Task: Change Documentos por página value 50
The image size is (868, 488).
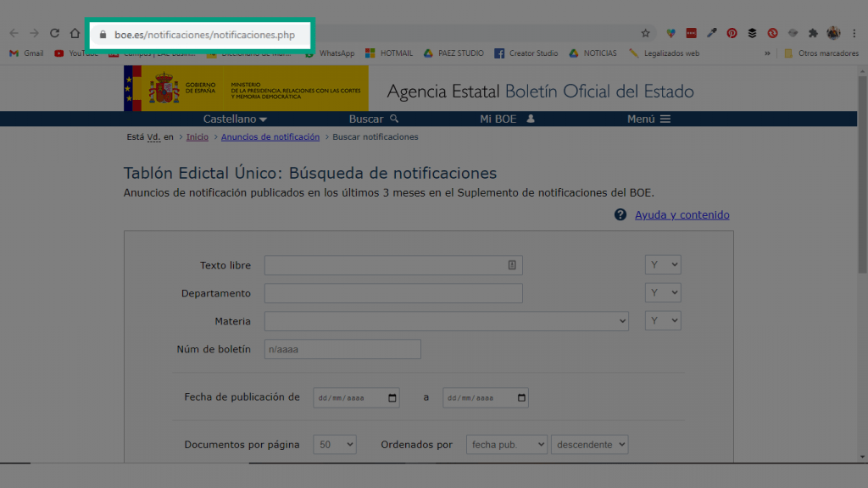Action: tap(334, 444)
